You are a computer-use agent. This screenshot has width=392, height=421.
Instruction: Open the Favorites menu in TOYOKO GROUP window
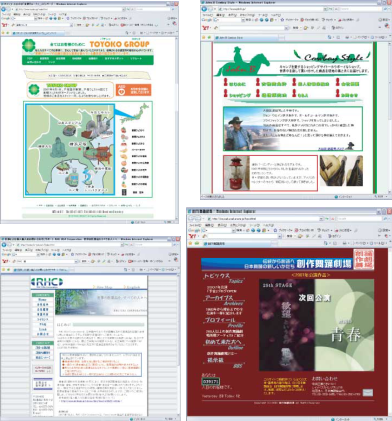pos(40,14)
